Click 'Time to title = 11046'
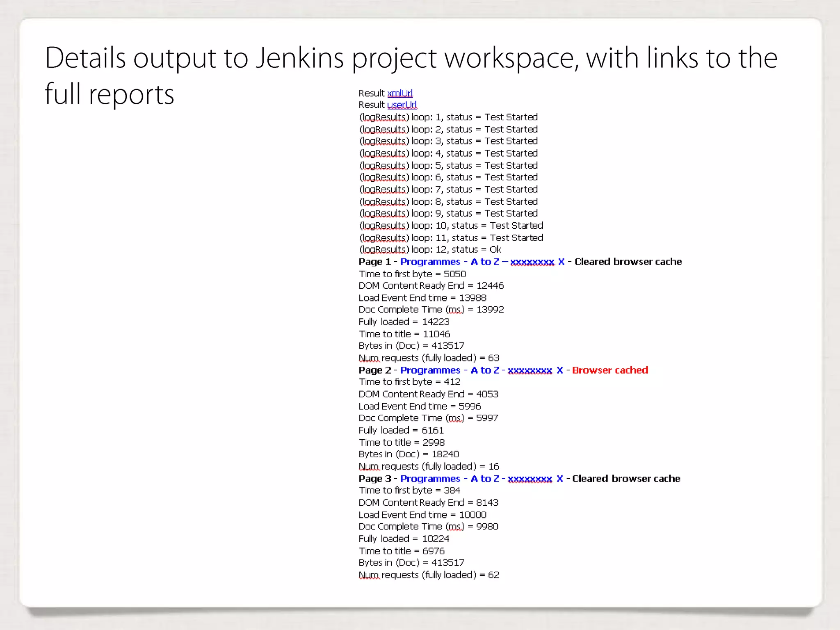Screen dimensions: 840x630 coord(404,334)
